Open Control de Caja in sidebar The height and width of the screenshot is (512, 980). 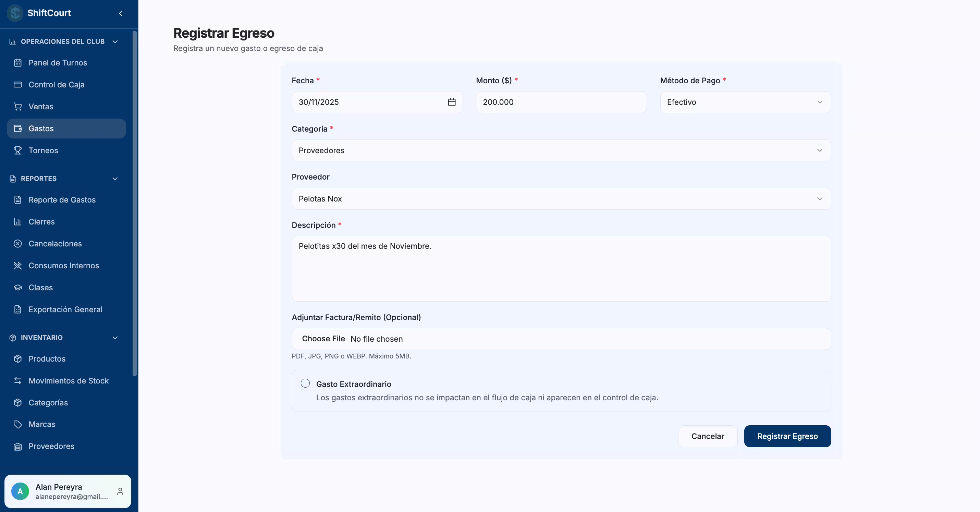(x=56, y=84)
